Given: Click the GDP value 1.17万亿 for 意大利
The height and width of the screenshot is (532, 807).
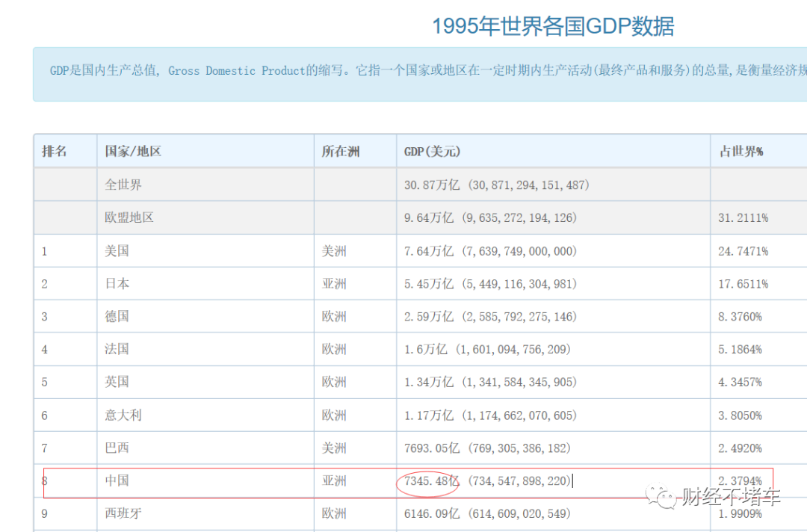Looking at the screenshot, I should (x=428, y=415).
